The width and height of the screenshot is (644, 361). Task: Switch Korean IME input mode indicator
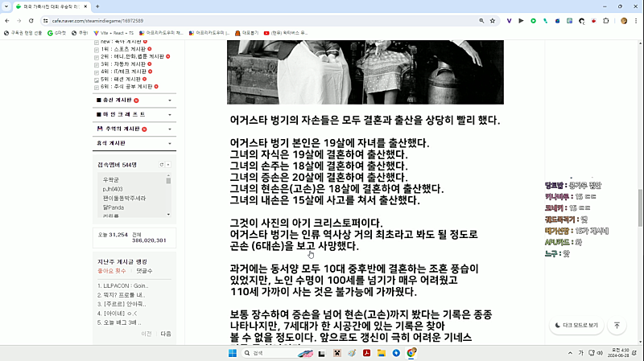(580, 353)
